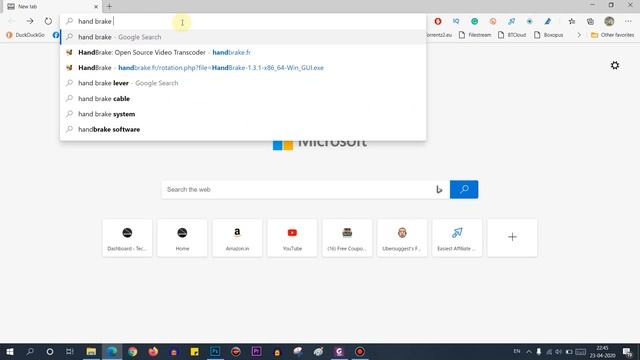Open the Settings and more ellipsis menu

(x=628, y=21)
